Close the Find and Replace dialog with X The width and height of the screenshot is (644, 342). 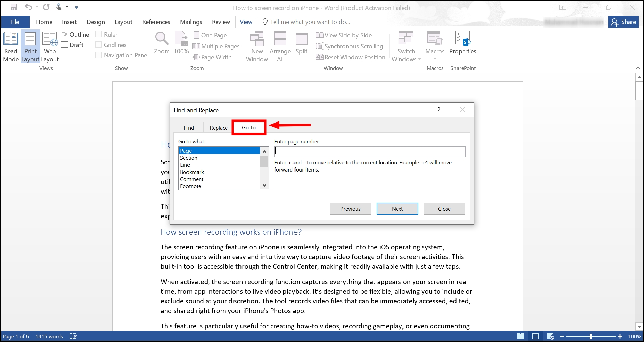pos(462,110)
